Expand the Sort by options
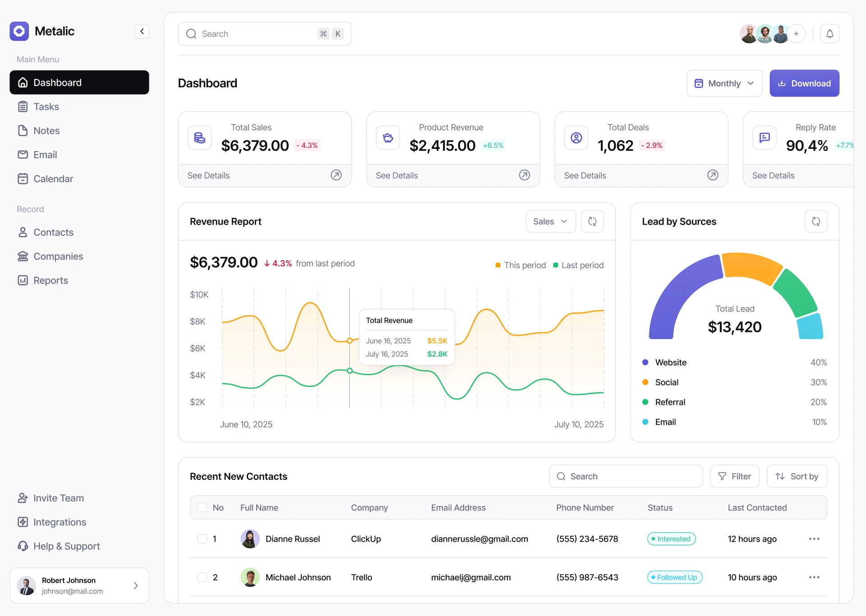This screenshot has height=616, width=866. [797, 476]
